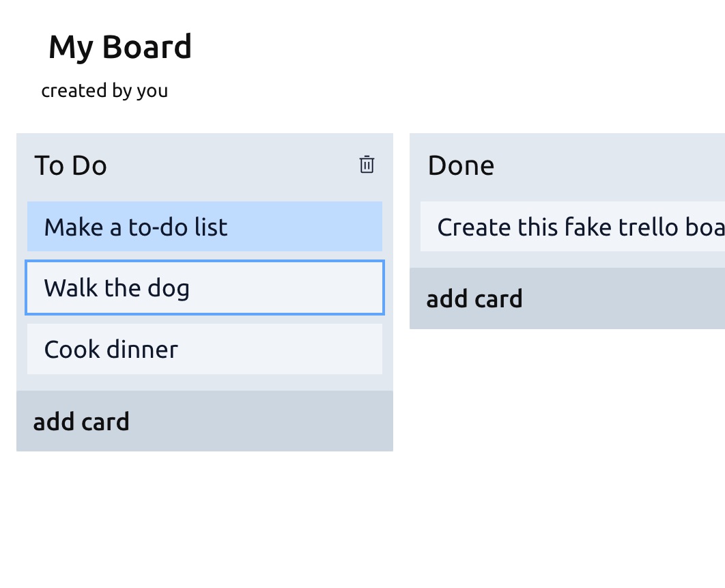The height and width of the screenshot is (588, 725).
Task: Click the Done column header text
Action: (461, 165)
